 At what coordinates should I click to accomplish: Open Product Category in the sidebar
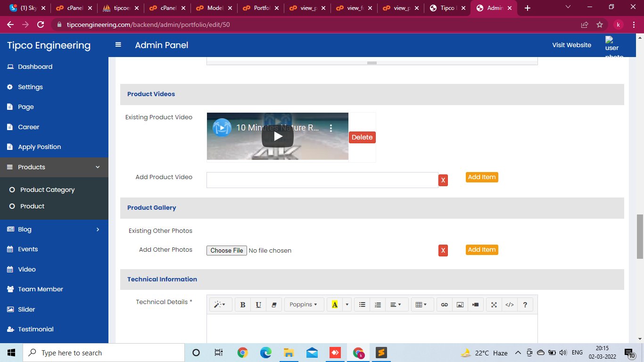47,190
